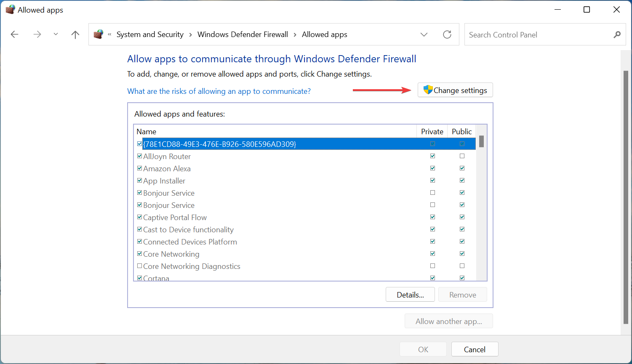The width and height of the screenshot is (632, 364).
Task: Click the apps list scrollbar thumb
Action: pos(481,141)
